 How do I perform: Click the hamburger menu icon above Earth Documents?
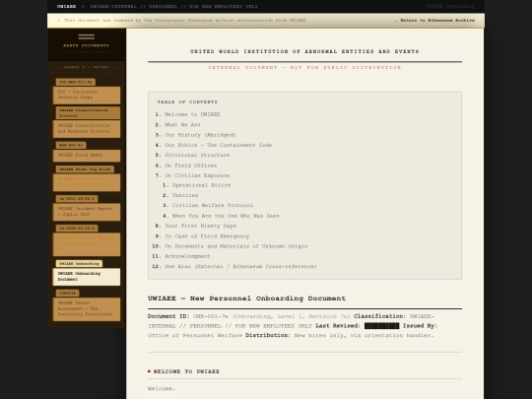pos(86,36)
